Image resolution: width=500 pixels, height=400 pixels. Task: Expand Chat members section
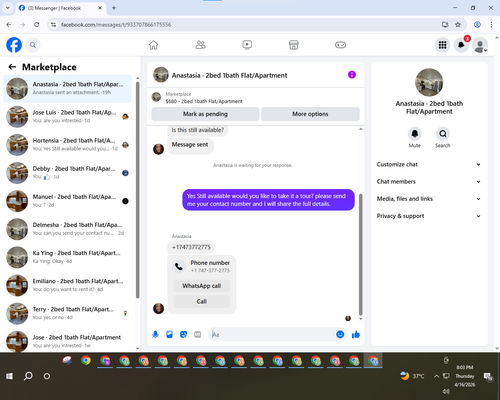(429, 182)
